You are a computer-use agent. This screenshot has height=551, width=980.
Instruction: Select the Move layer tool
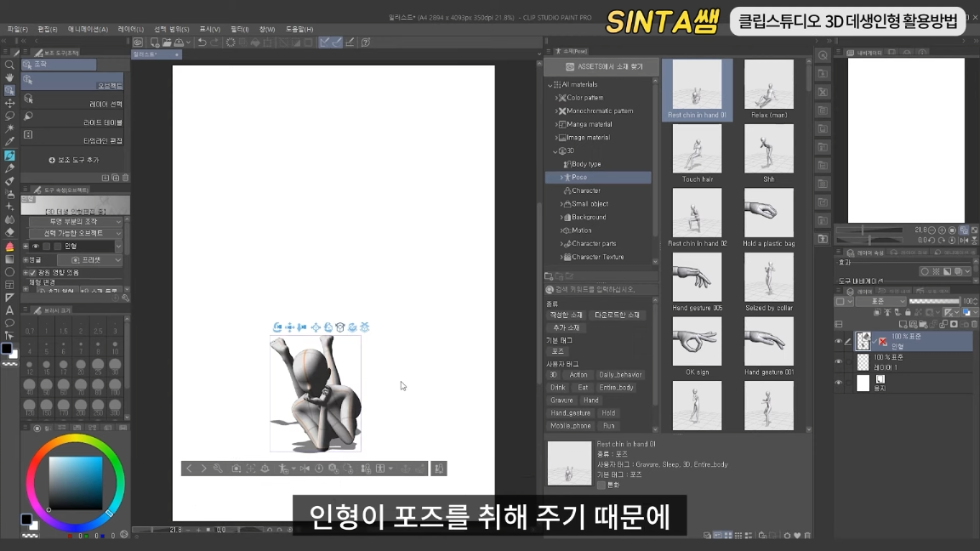pyautogui.click(x=9, y=103)
